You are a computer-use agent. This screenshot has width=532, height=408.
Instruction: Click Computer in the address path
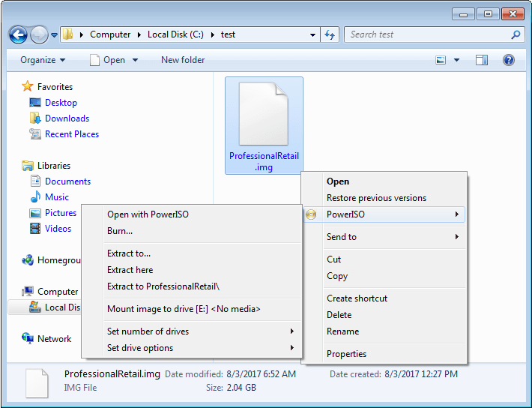click(x=110, y=34)
